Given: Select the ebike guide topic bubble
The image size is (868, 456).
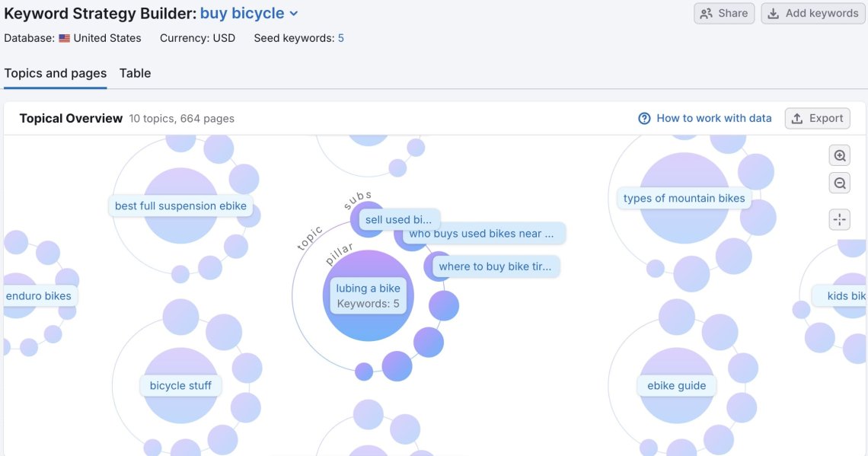Looking at the screenshot, I should (x=676, y=385).
